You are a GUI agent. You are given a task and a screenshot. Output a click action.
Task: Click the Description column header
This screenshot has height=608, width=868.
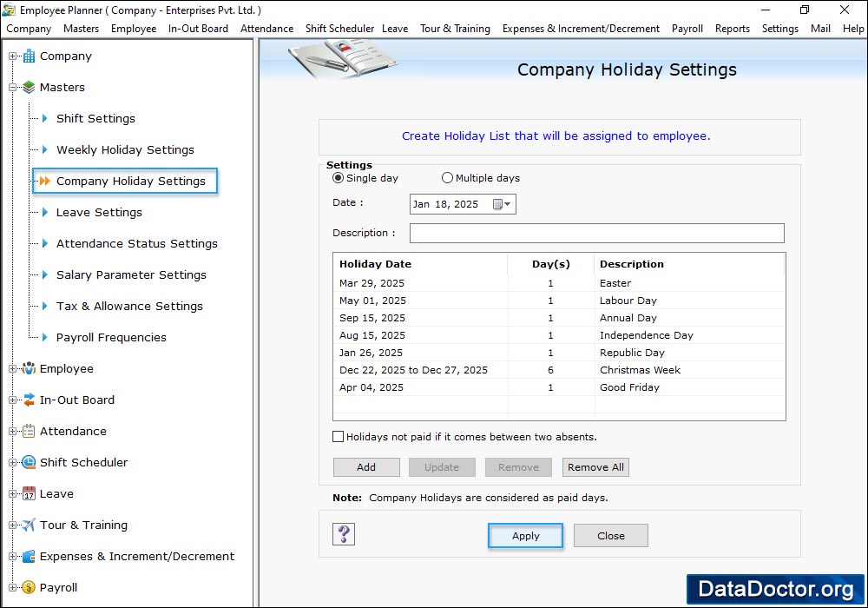pyautogui.click(x=689, y=264)
